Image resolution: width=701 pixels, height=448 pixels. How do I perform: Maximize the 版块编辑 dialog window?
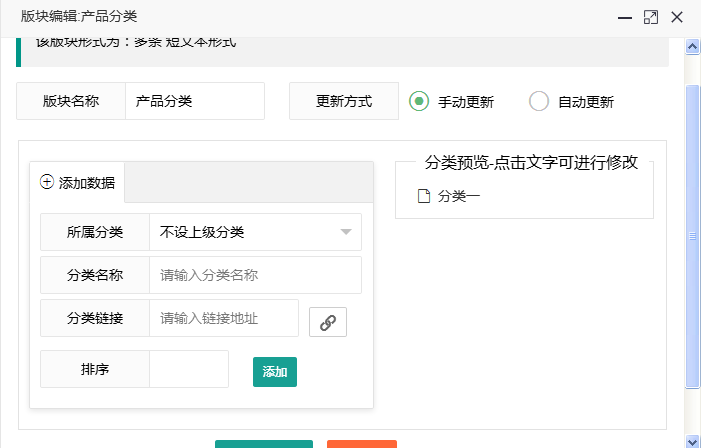point(651,17)
